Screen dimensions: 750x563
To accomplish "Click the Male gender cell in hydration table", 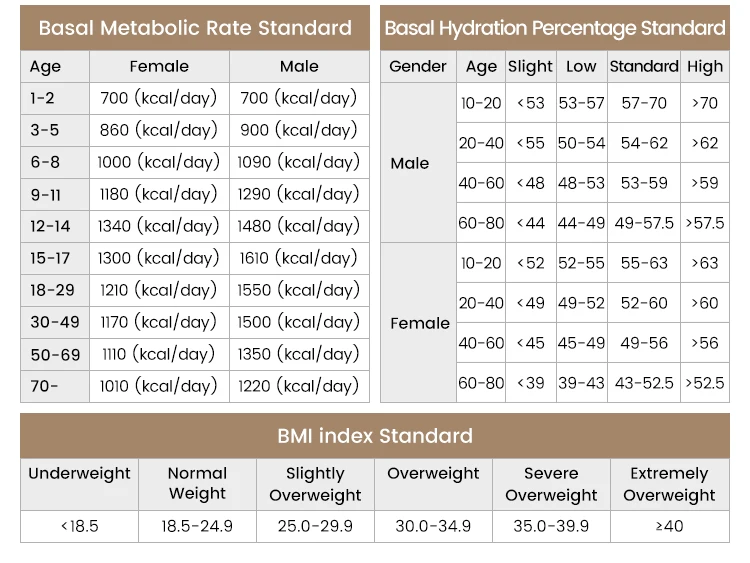I will coord(410,163).
